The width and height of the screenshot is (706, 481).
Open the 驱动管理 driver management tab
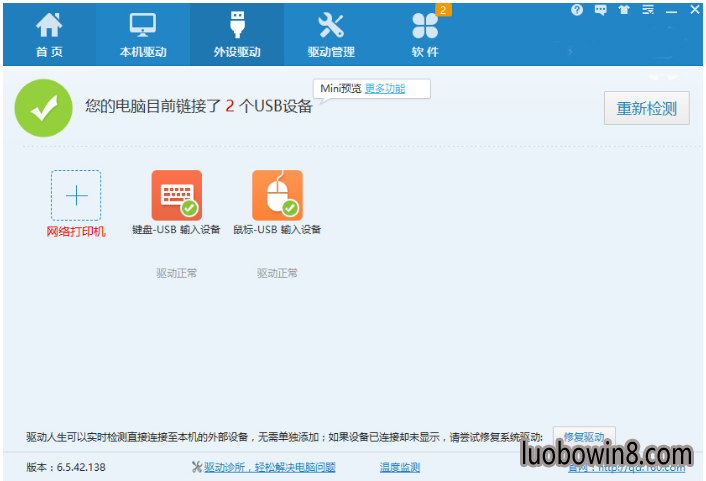(331, 35)
